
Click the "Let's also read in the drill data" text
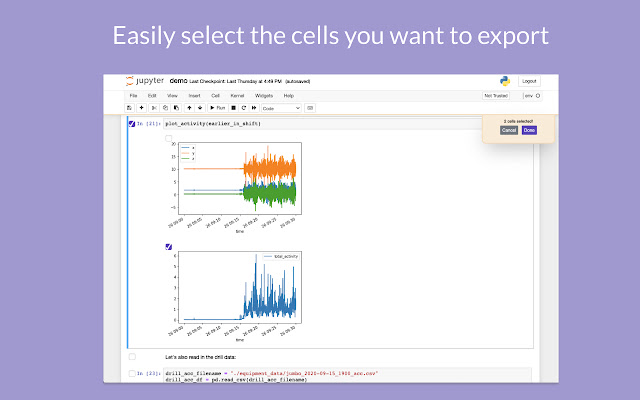pos(200,357)
